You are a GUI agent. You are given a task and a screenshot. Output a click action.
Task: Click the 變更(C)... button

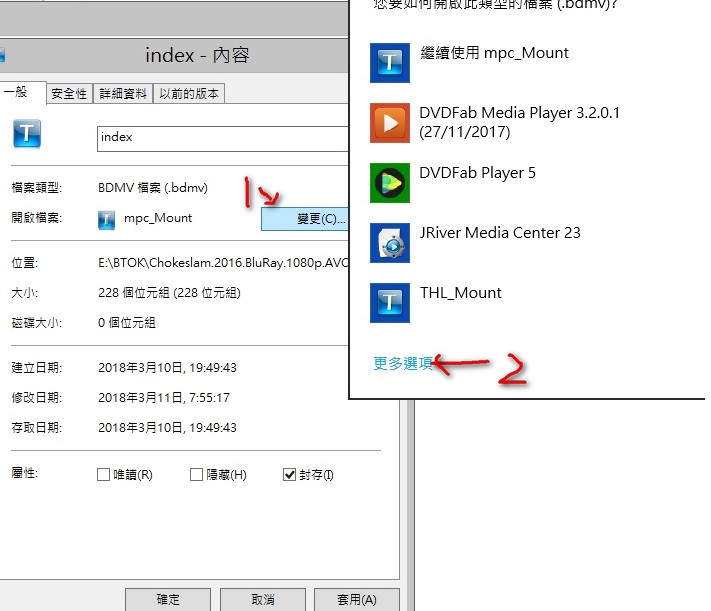[305, 219]
